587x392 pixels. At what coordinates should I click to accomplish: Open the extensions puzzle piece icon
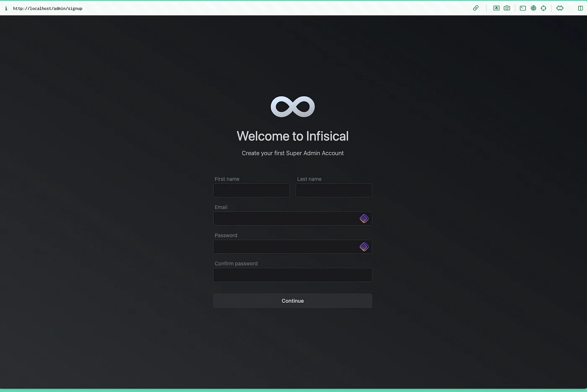point(560,8)
